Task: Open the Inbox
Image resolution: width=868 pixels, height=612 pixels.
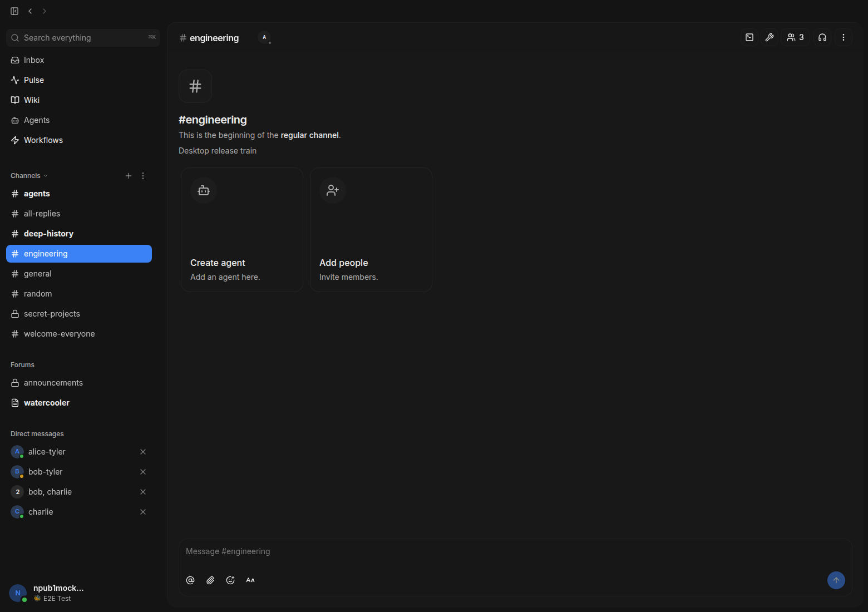Action: click(79, 60)
